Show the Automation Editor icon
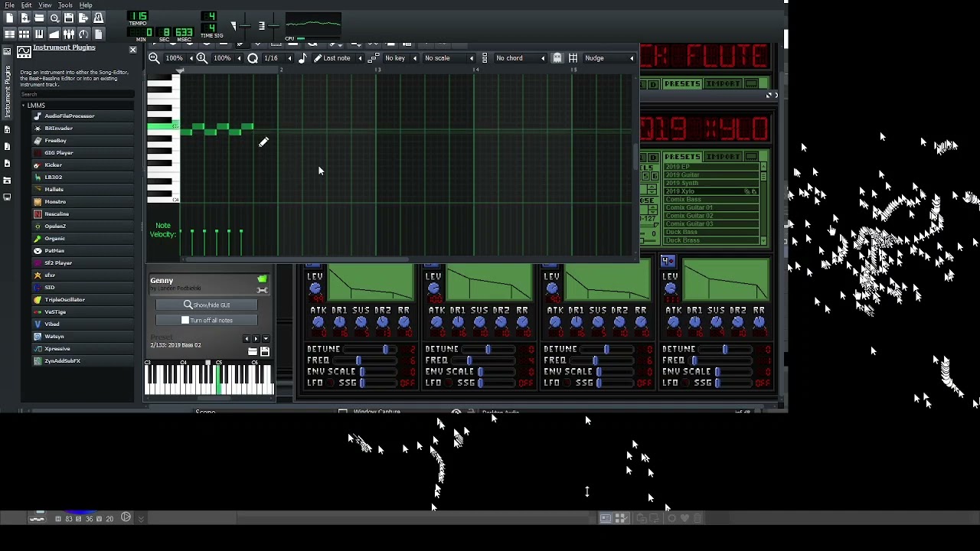The image size is (980, 551). 54,34
